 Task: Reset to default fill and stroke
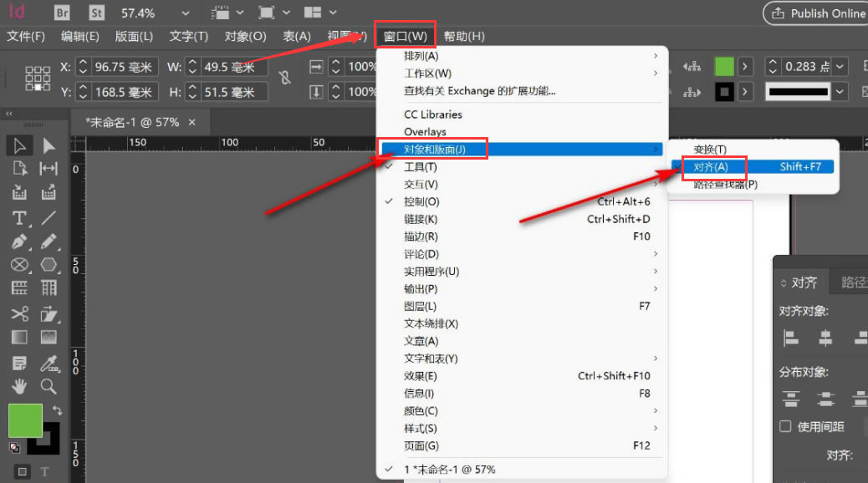[14, 448]
